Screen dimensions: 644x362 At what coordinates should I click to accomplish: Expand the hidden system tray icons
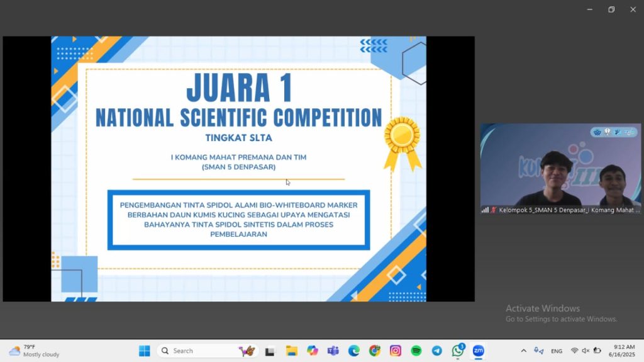(x=523, y=351)
